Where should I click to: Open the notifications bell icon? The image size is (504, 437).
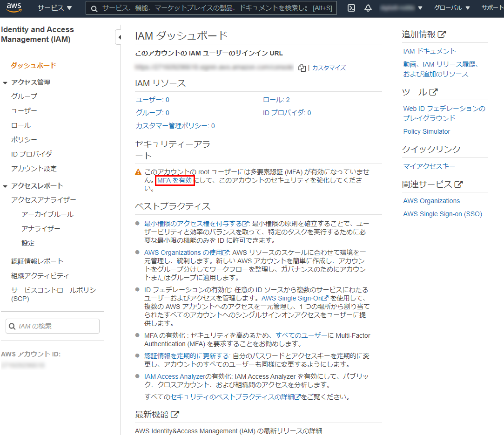click(368, 8)
